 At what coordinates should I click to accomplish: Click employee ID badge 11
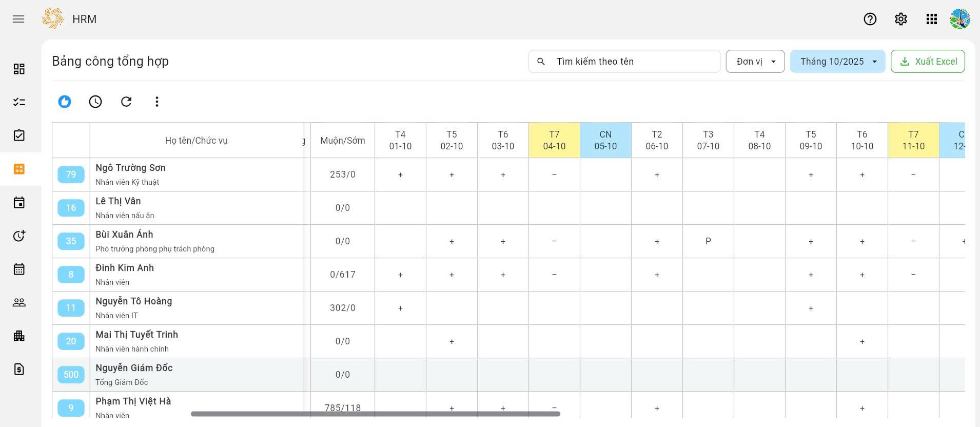pyautogui.click(x=71, y=308)
